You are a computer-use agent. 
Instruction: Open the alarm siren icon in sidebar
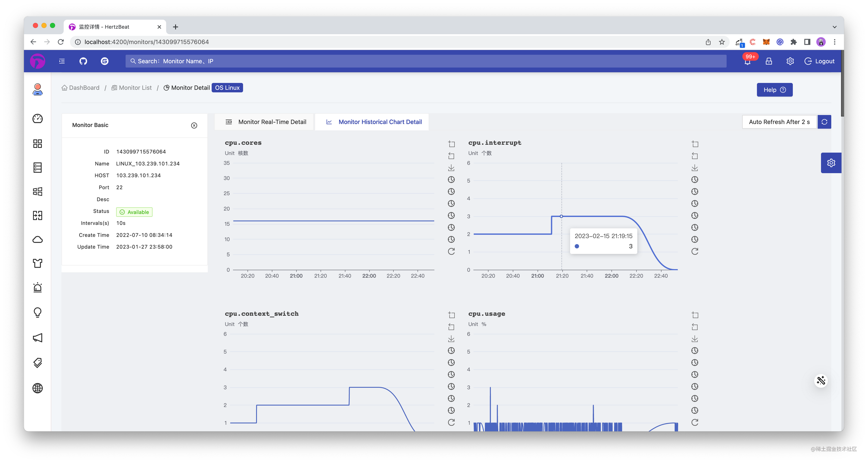tap(37, 287)
